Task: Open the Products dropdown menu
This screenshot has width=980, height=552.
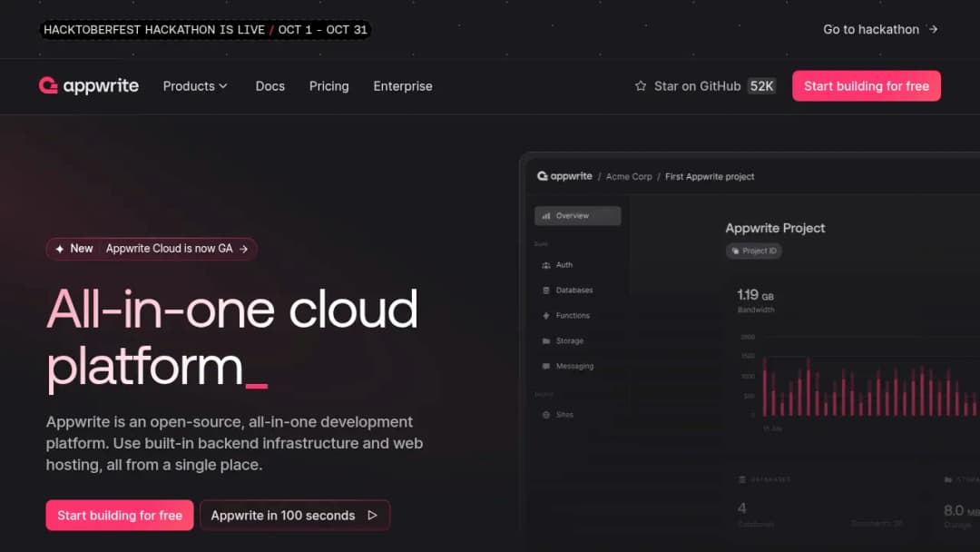Action: 195,86
